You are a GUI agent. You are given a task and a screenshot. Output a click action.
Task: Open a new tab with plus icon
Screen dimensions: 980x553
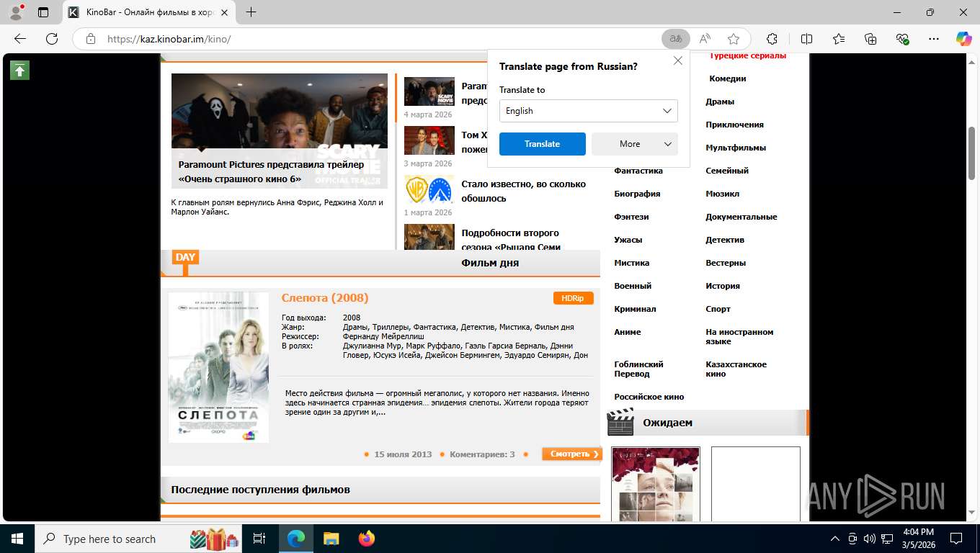point(251,12)
